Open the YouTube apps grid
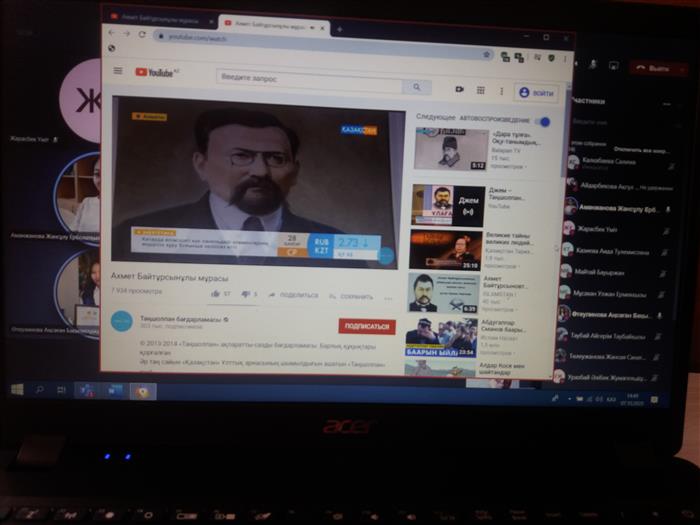Image resolution: width=700 pixels, height=525 pixels. pyautogui.click(x=480, y=90)
